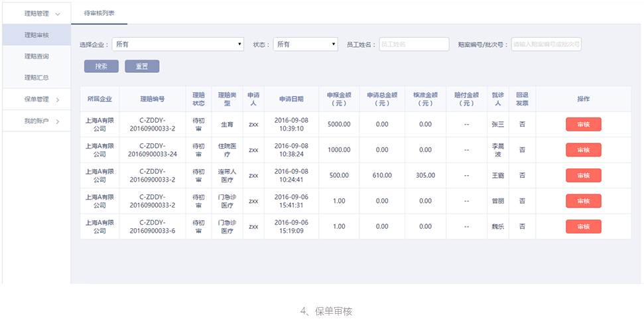Open the 选择企业 dropdown
The image size is (644, 321).
pyautogui.click(x=178, y=44)
